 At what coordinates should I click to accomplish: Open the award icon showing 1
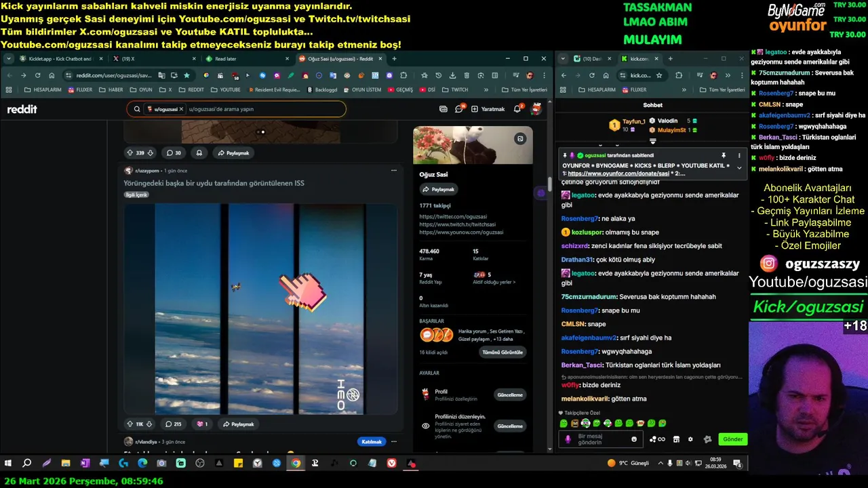point(202,424)
